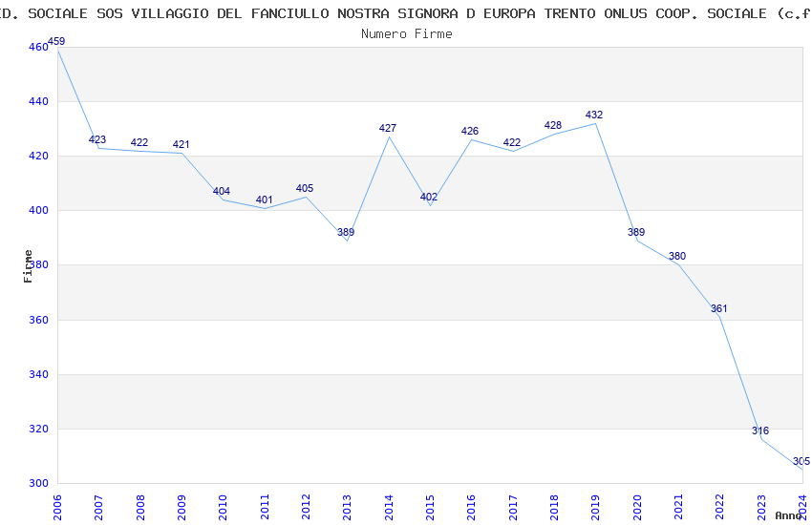Click the 2014 x-axis year label

coord(389,508)
